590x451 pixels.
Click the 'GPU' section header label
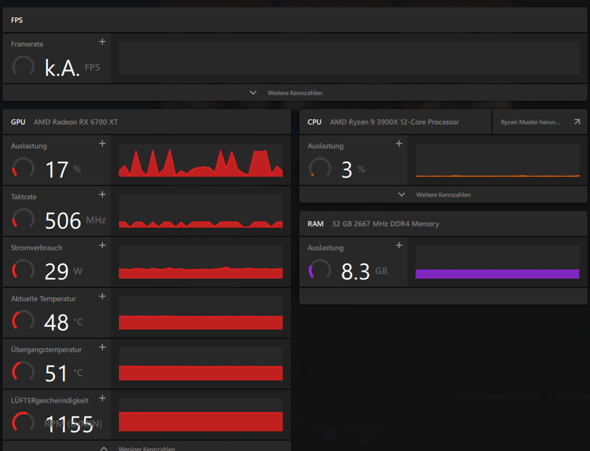point(18,122)
